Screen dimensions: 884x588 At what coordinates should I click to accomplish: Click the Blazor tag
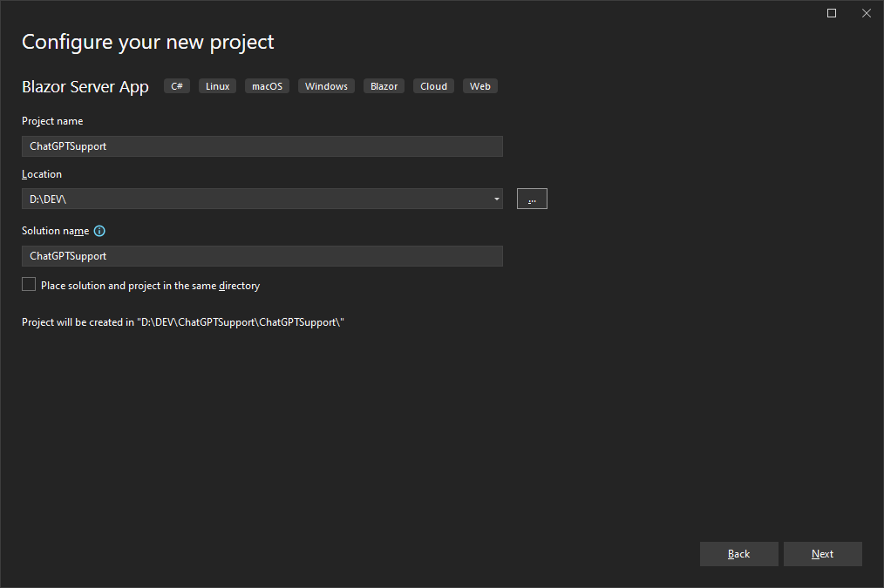tap(384, 86)
